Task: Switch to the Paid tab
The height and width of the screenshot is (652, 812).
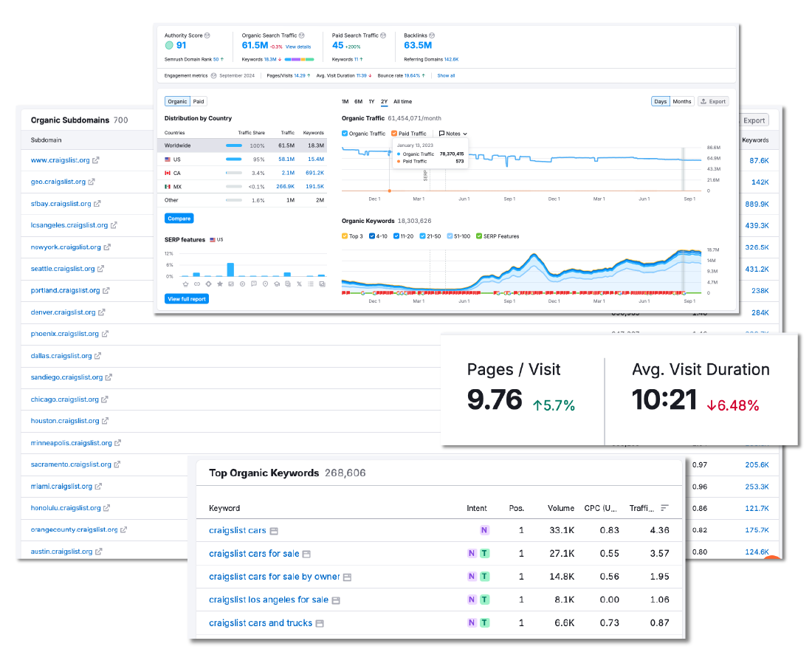Action: 199,101
